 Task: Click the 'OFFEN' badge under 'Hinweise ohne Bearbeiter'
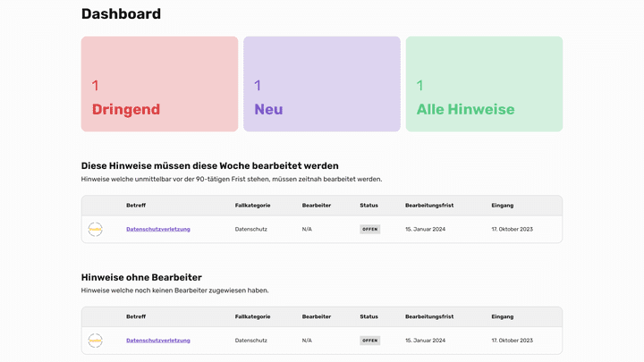(370, 340)
